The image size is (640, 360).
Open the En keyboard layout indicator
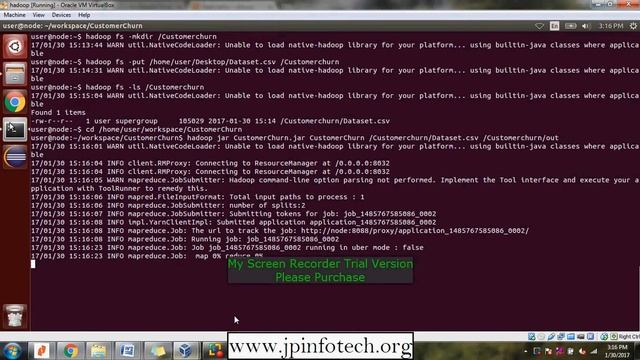[x=554, y=26]
